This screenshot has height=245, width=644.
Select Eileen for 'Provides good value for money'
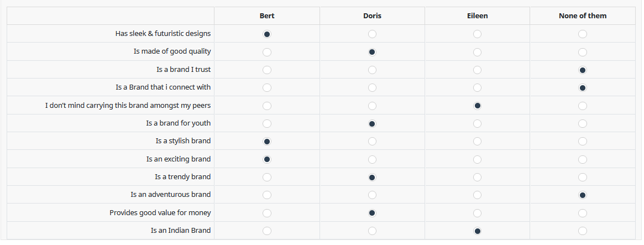pos(477,213)
